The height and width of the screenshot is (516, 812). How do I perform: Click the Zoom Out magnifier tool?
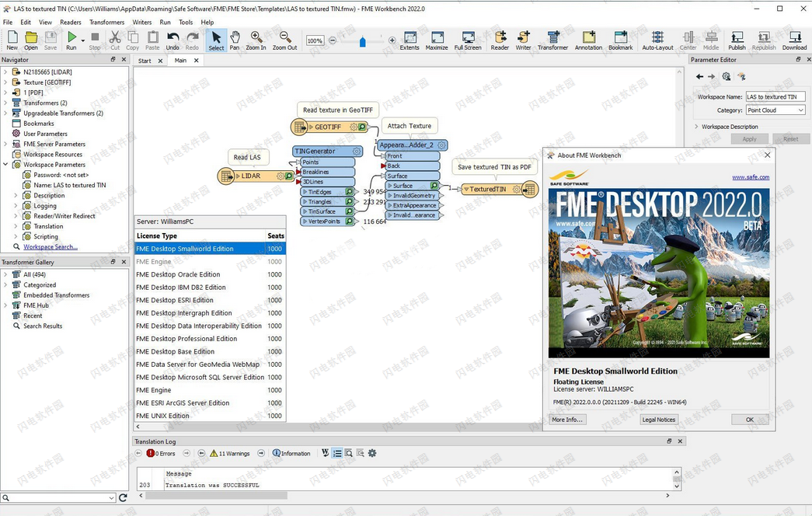pos(285,40)
